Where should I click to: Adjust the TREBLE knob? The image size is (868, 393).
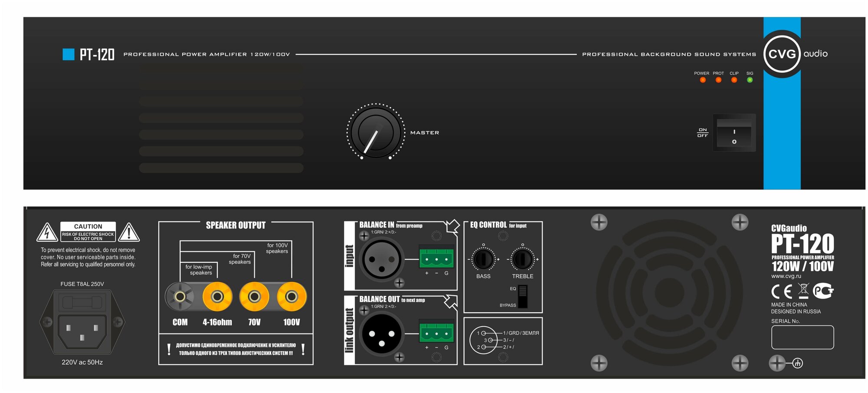(523, 259)
